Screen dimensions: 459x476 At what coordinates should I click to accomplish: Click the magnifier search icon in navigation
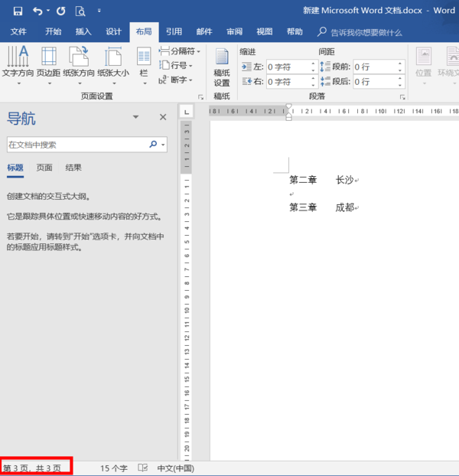click(x=153, y=144)
